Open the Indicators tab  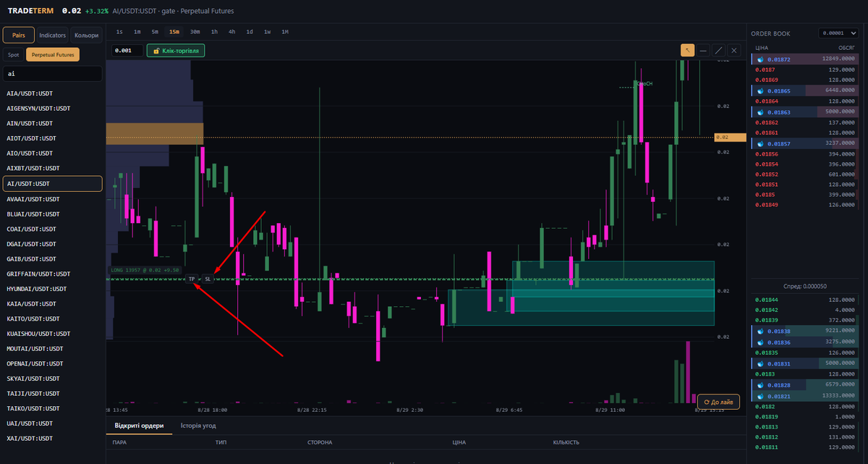53,35
